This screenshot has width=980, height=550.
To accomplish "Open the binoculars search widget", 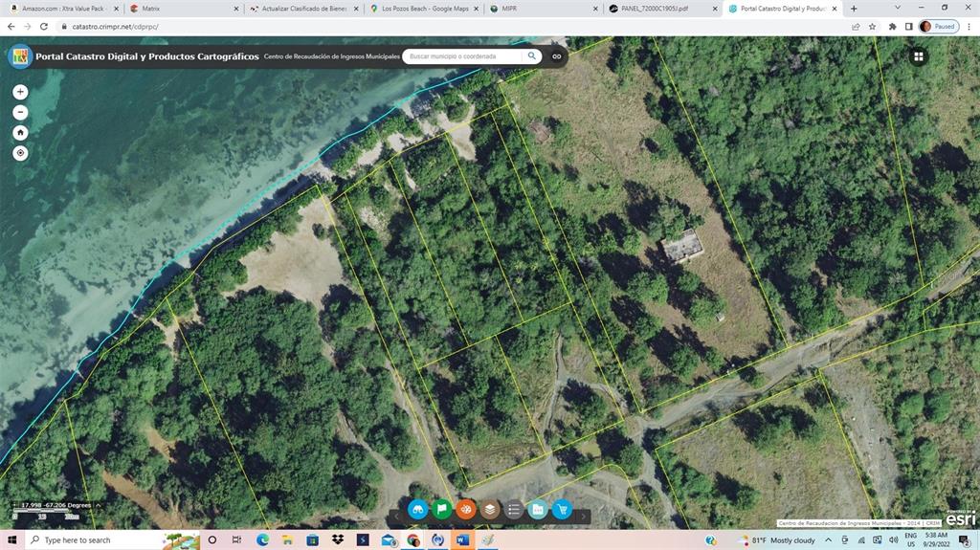I will [418, 510].
